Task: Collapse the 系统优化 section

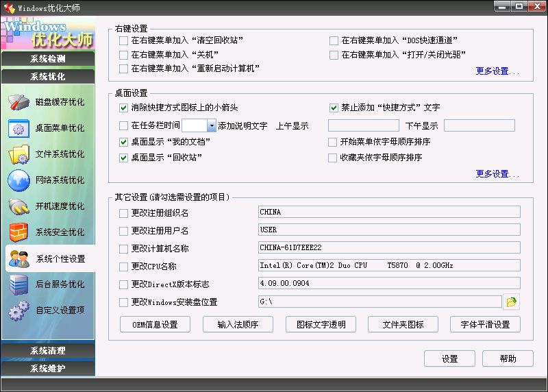Action: pos(48,77)
